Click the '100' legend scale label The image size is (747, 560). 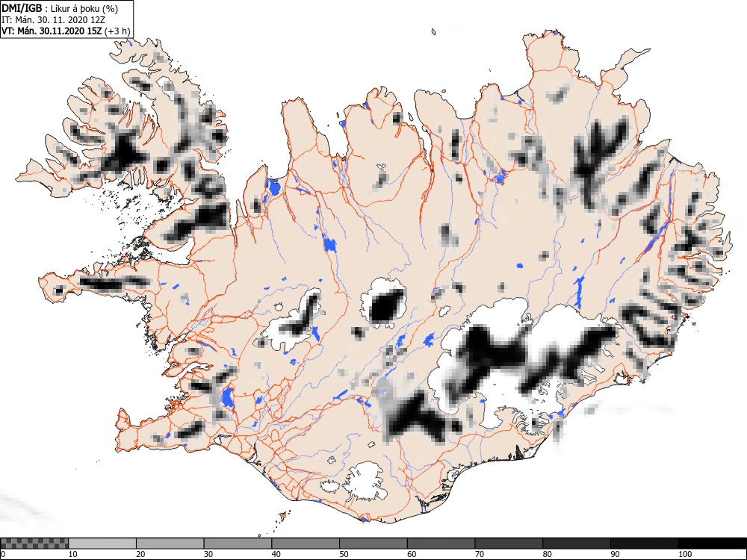click(x=685, y=554)
